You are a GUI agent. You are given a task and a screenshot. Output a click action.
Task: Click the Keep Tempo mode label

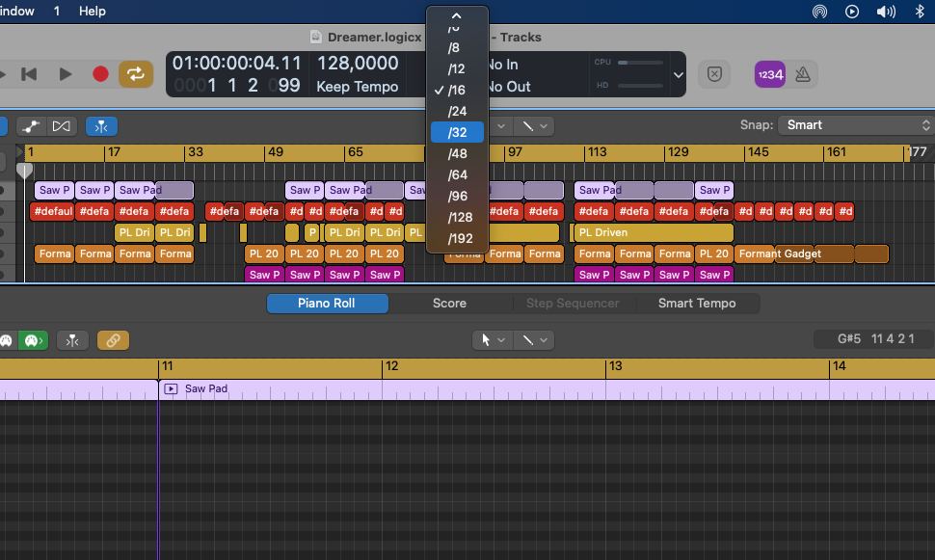(x=358, y=87)
